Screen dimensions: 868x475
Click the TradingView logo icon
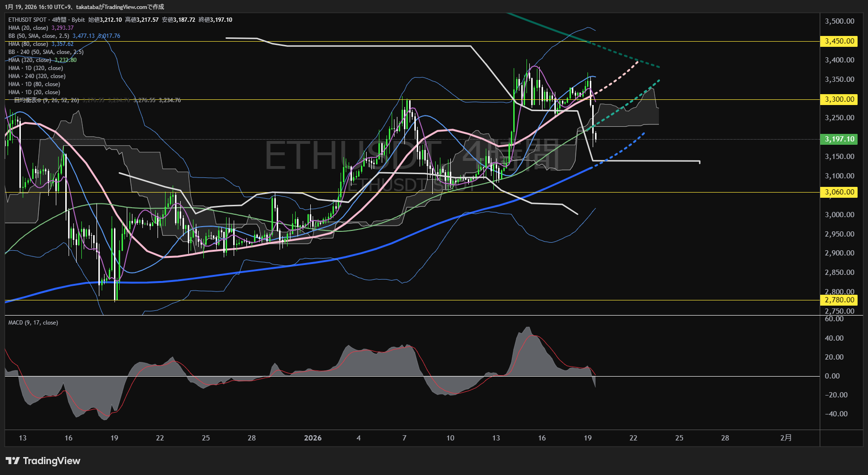13,461
